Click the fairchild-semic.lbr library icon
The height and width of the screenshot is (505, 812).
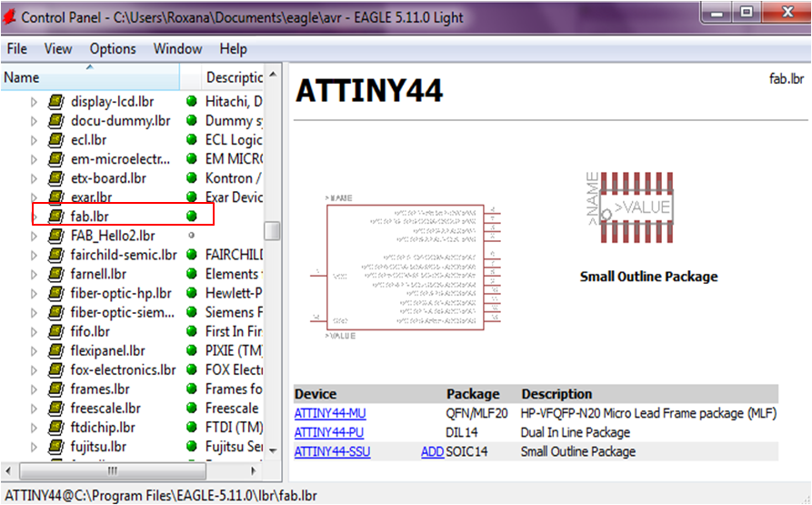(x=56, y=255)
